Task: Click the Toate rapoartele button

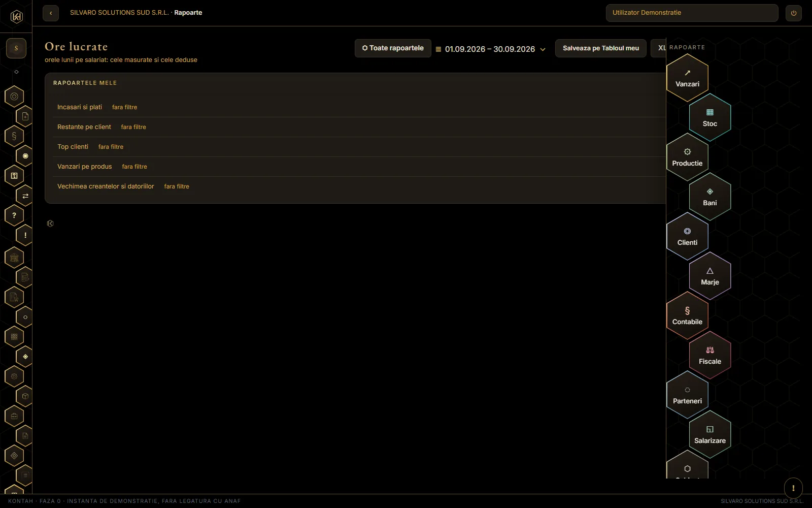Action: point(393,48)
